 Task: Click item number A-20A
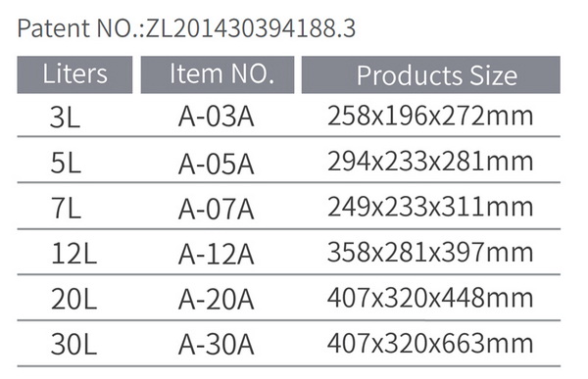tap(217, 301)
